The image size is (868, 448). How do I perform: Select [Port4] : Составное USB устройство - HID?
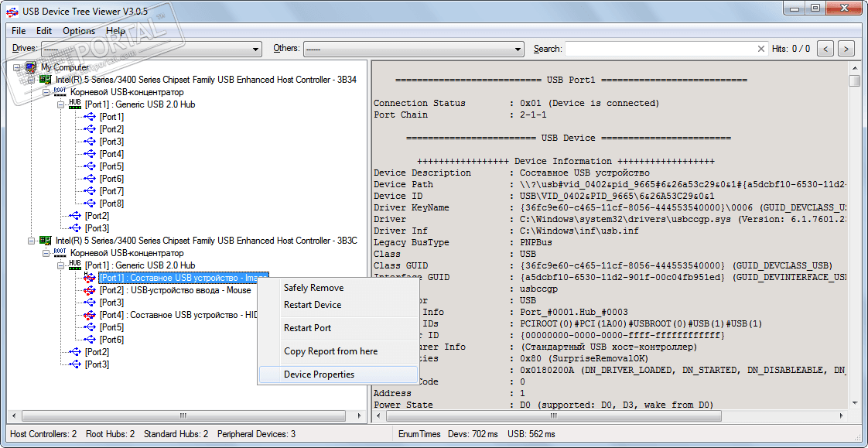tap(177, 315)
